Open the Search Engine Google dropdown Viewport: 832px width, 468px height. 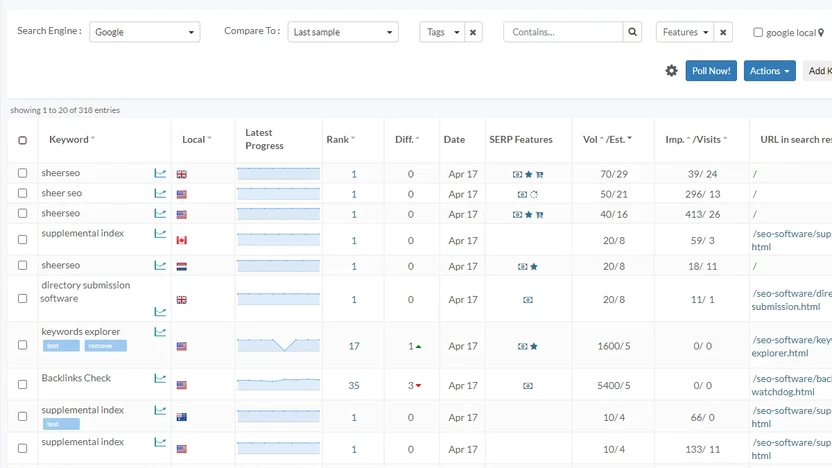(x=144, y=32)
